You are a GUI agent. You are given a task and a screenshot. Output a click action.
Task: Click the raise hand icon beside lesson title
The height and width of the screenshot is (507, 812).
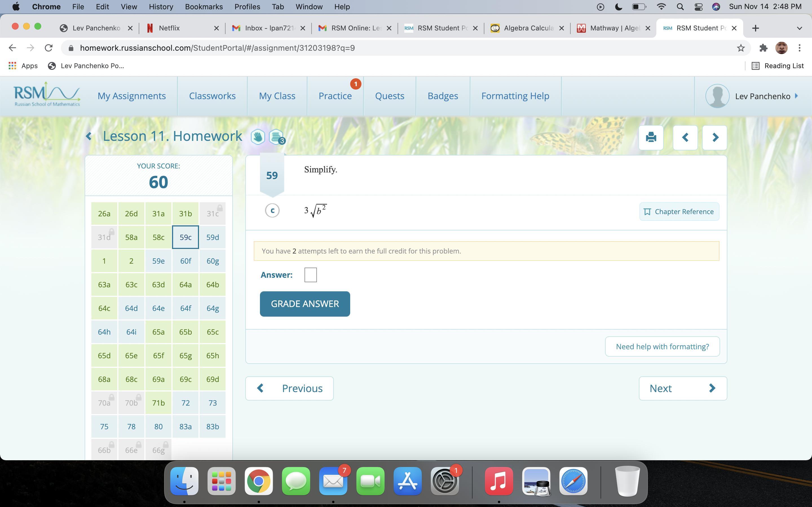pos(258,137)
